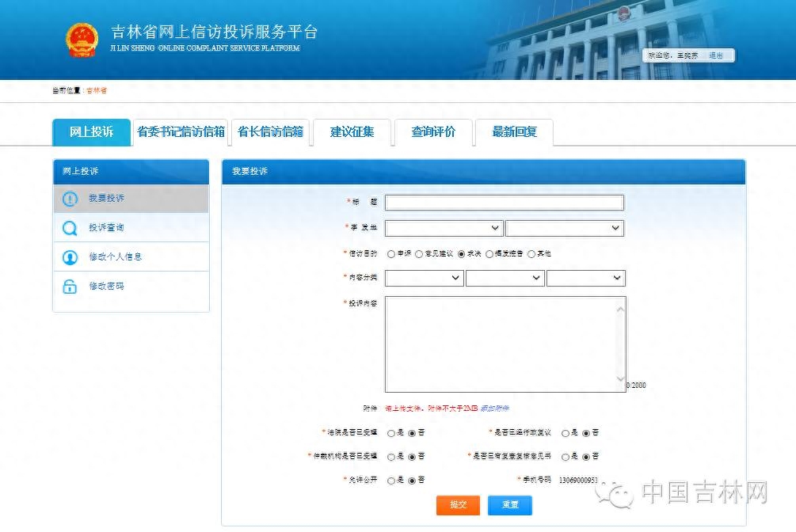
Task: Click the exclamation icon beside 我要投诉
Action: click(x=70, y=199)
